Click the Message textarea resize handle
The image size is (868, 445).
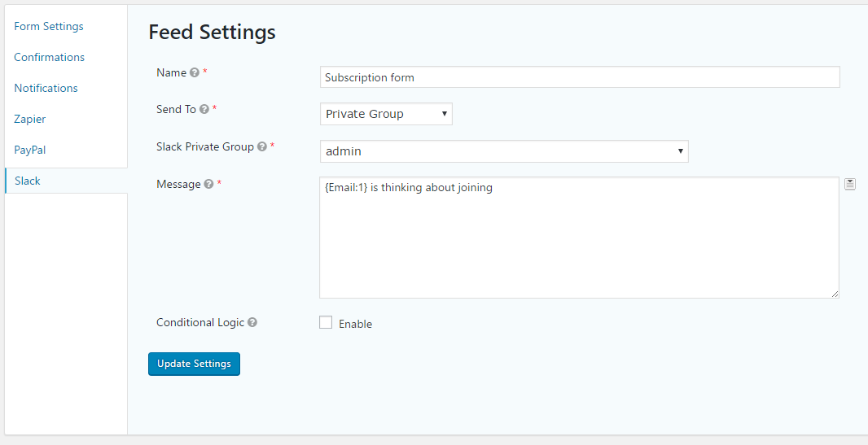point(835,294)
